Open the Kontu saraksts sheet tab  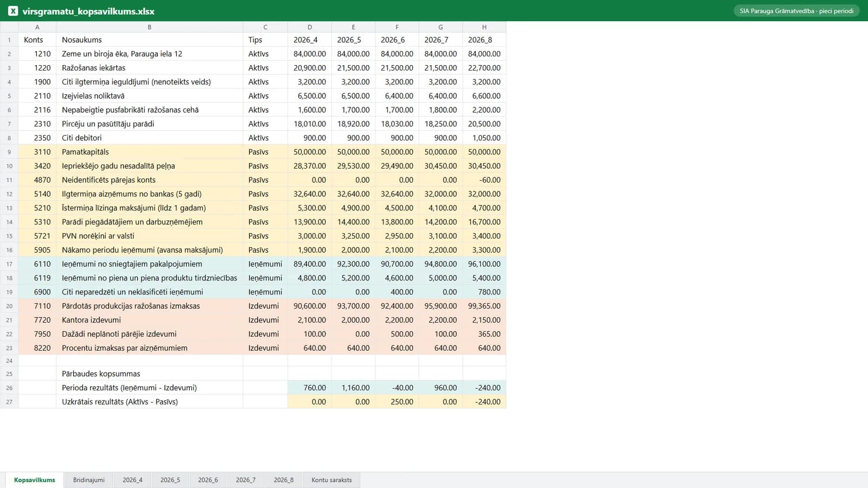click(331, 480)
